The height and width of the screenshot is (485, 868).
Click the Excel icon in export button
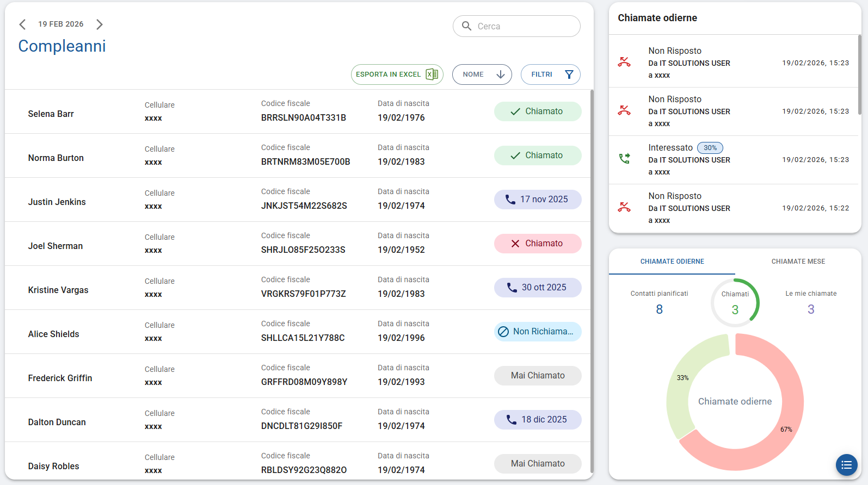tap(432, 74)
